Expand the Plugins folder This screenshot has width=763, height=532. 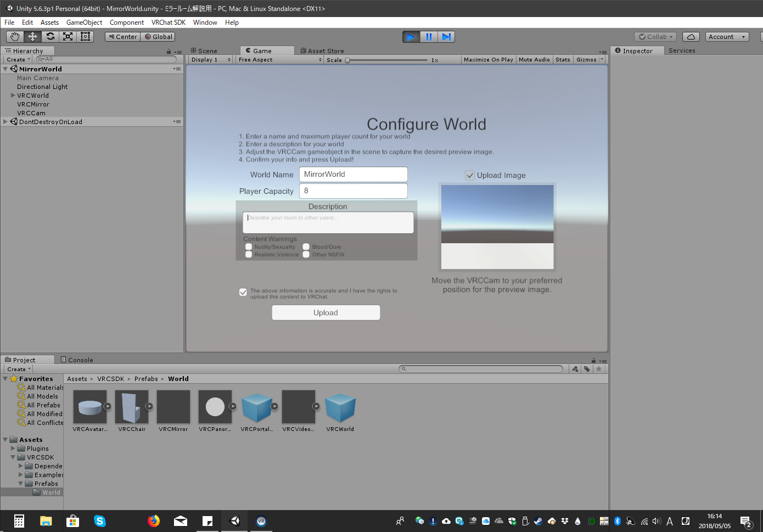[x=13, y=449]
